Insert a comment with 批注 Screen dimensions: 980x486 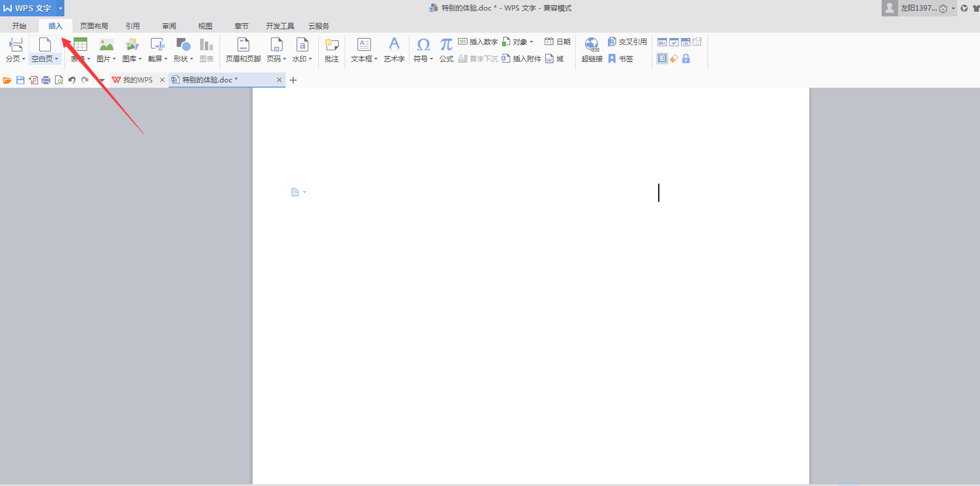tap(332, 50)
